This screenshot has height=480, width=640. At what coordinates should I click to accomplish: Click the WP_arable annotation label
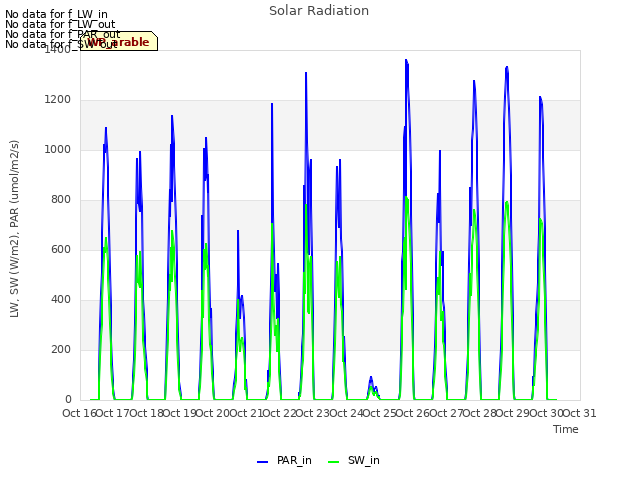pyautogui.click(x=119, y=41)
